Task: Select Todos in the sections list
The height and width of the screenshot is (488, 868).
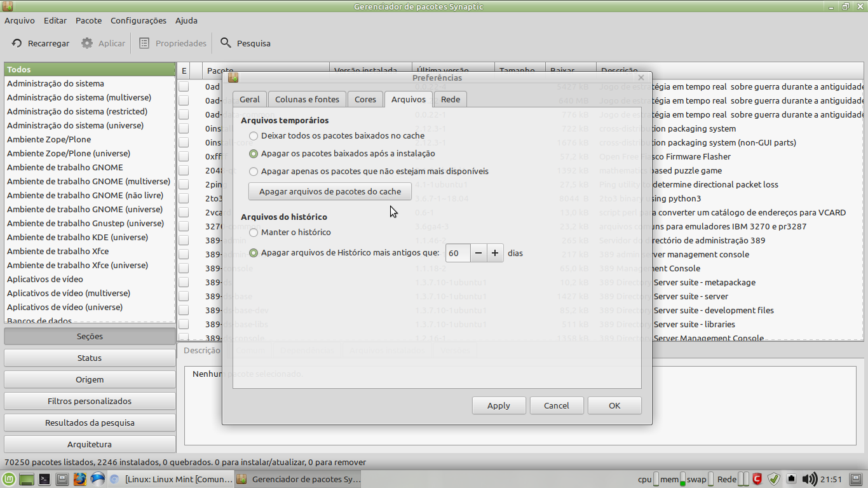Action: click(90, 70)
